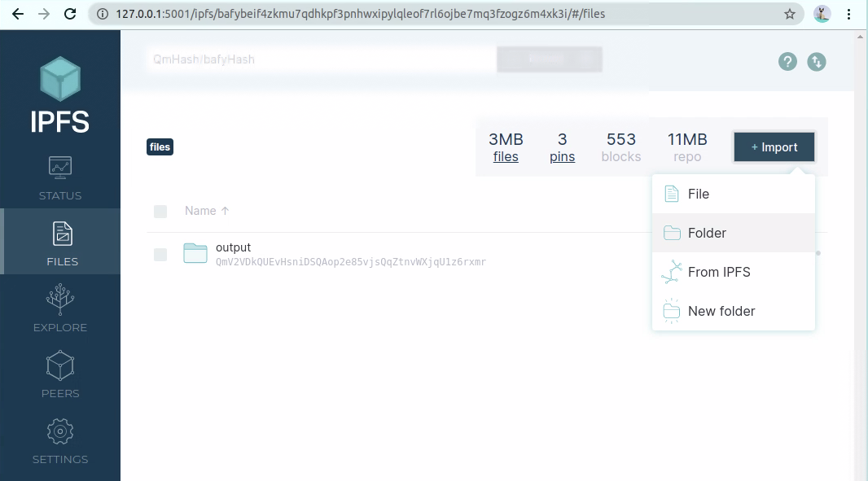The width and height of the screenshot is (868, 481).
Task: View site information icon in address bar
Action: (103, 14)
